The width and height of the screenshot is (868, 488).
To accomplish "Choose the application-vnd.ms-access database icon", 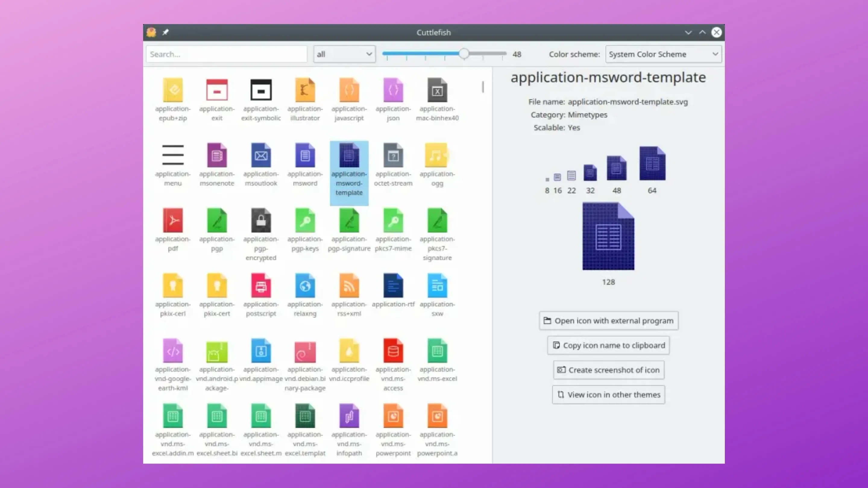I will (393, 350).
